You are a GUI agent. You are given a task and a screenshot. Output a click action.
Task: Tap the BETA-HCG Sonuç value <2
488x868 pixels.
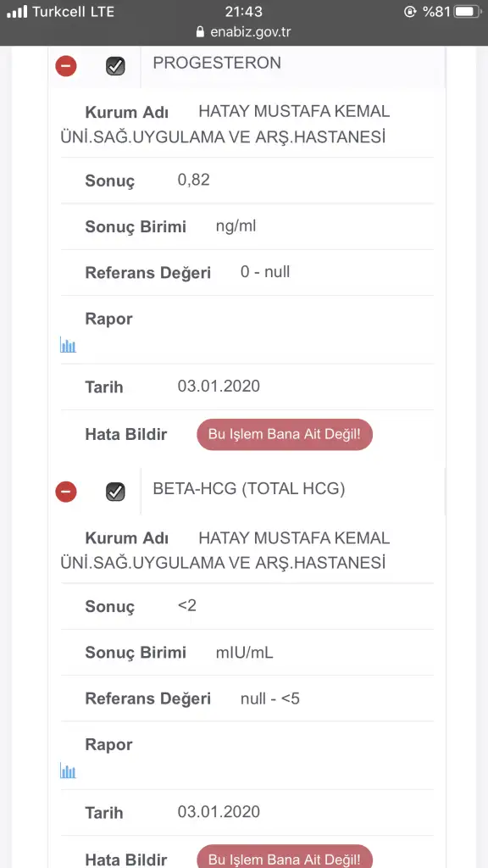[x=187, y=605]
